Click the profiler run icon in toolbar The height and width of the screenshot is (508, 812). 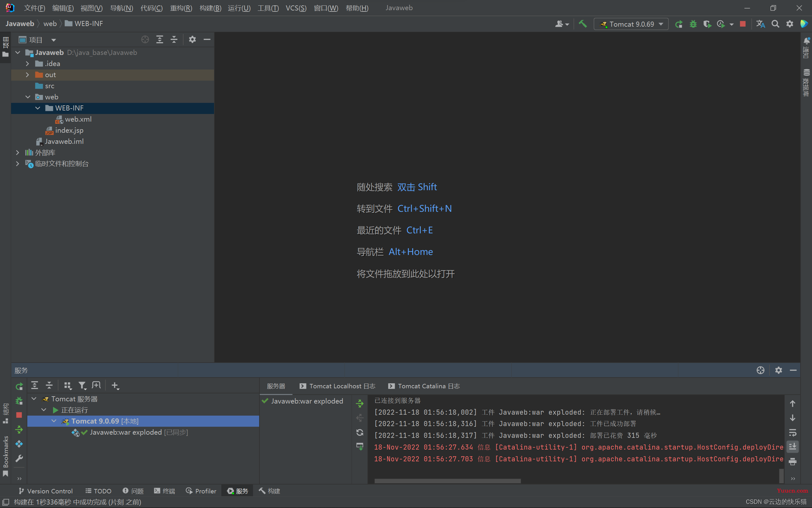coord(721,24)
